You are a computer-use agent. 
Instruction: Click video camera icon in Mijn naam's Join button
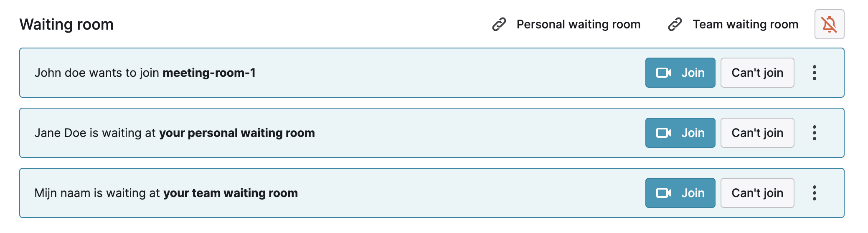664,193
